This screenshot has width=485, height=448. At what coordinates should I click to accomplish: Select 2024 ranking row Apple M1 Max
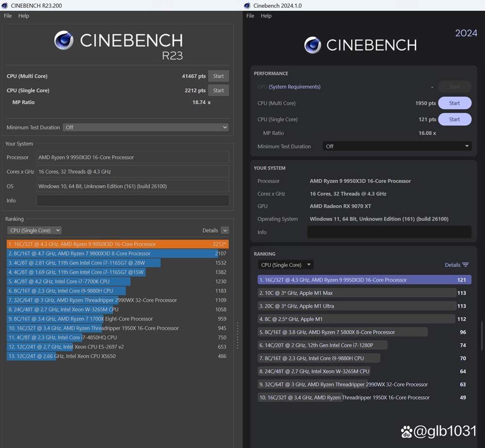(364, 293)
